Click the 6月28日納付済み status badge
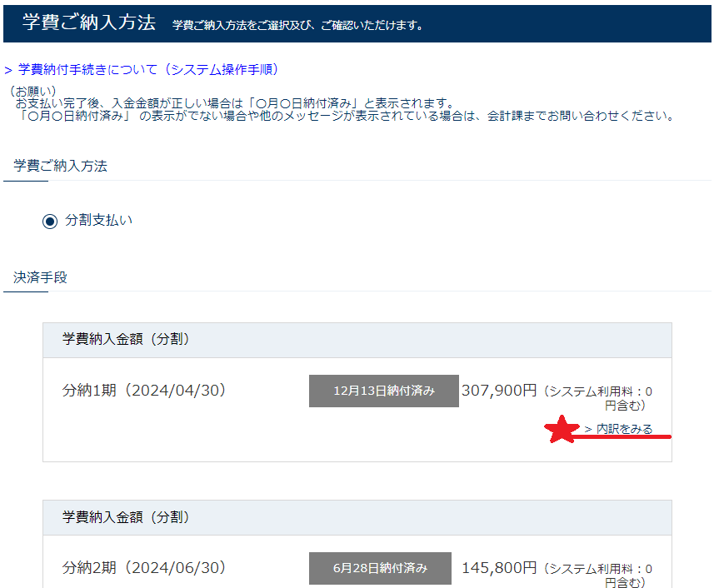 pos(382,568)
